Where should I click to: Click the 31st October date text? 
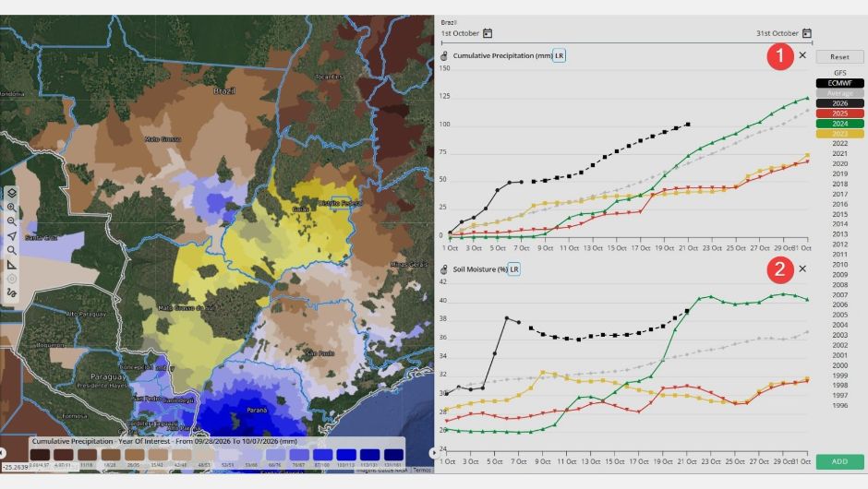778,33
